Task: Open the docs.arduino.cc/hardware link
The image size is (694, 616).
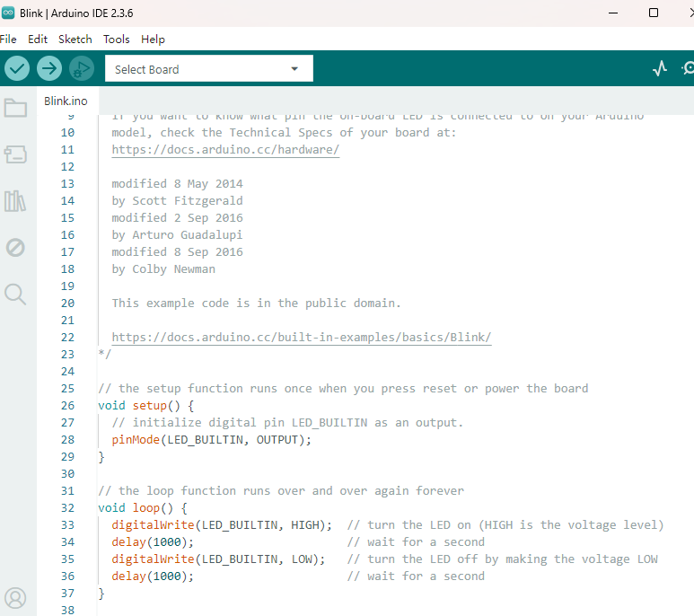Action: [x=225, y=150]
